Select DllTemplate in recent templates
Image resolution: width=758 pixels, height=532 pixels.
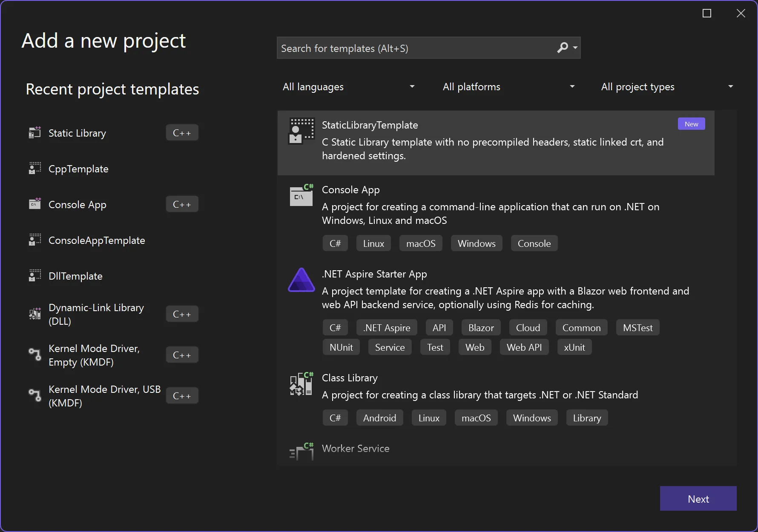tap(75, 276)
